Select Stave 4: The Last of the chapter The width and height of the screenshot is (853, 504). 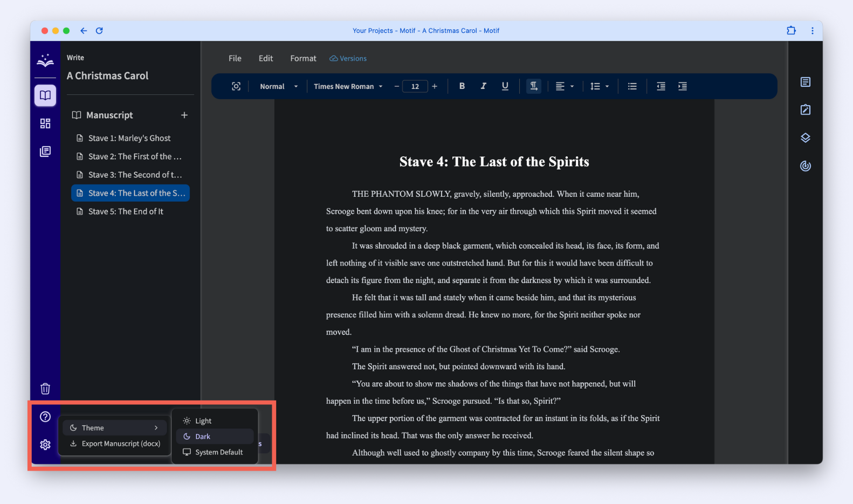click(x=130, y=193)
